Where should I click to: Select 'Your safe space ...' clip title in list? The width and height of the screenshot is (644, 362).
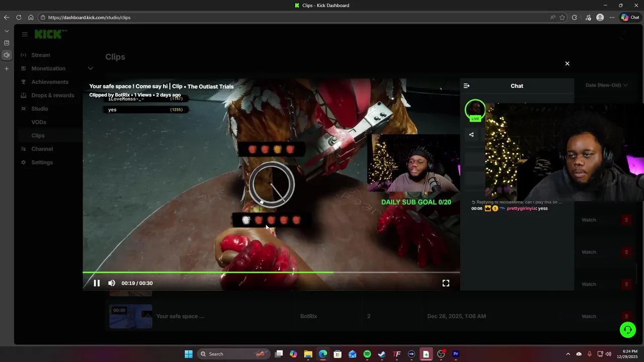click(180, 316)
